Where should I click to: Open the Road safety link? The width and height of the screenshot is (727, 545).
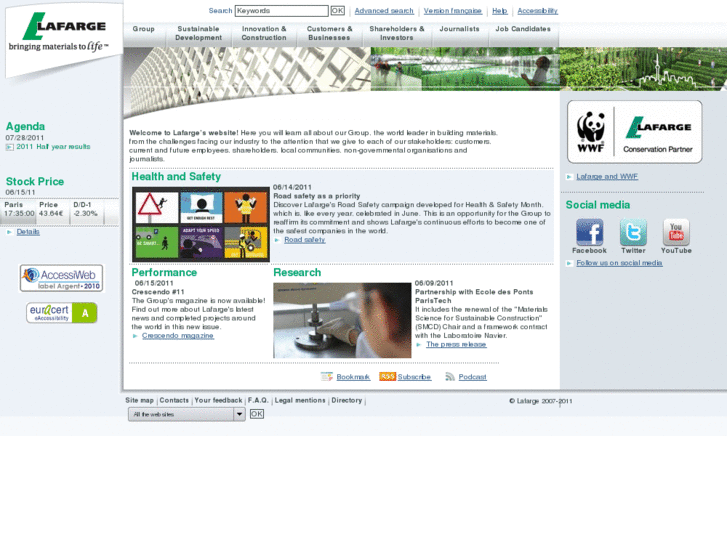pyautogui.click(x=305, y=240)
